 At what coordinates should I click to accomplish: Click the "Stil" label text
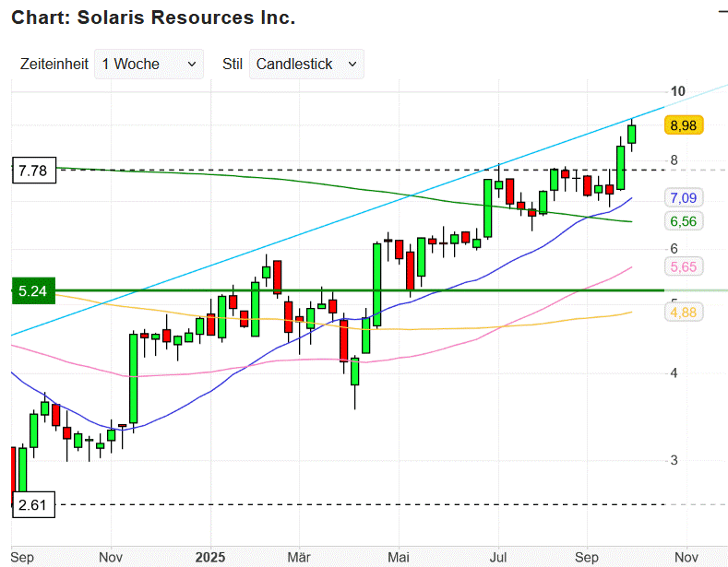(x=233, y=64)
